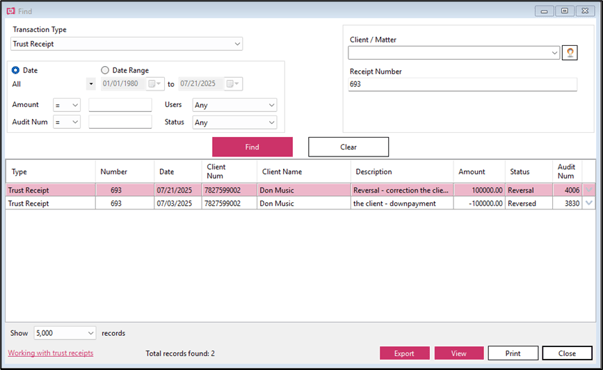Click the View button
This screenshot has height=370, width=603.
coord(459,353)
